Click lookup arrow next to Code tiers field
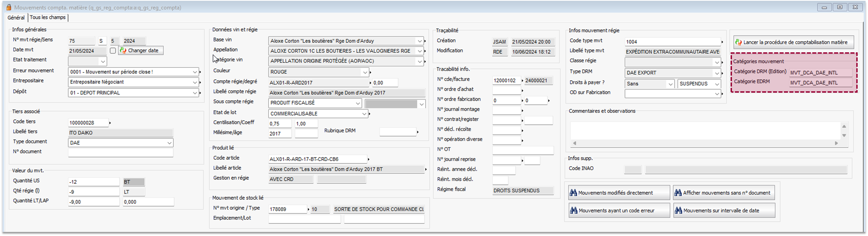Viewport: 868px width, 236px height. coord(110,123)
